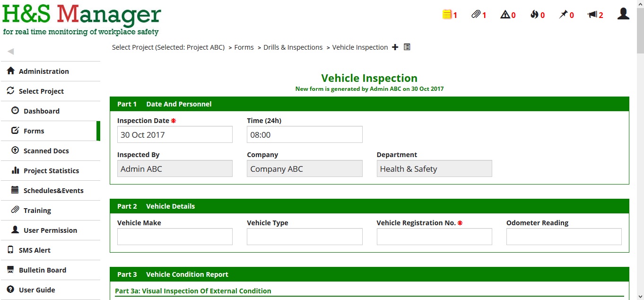This screenshot has height=300, width=644.
Task: Open the paperclip attachments counter icon
Action: coord(476,15)
